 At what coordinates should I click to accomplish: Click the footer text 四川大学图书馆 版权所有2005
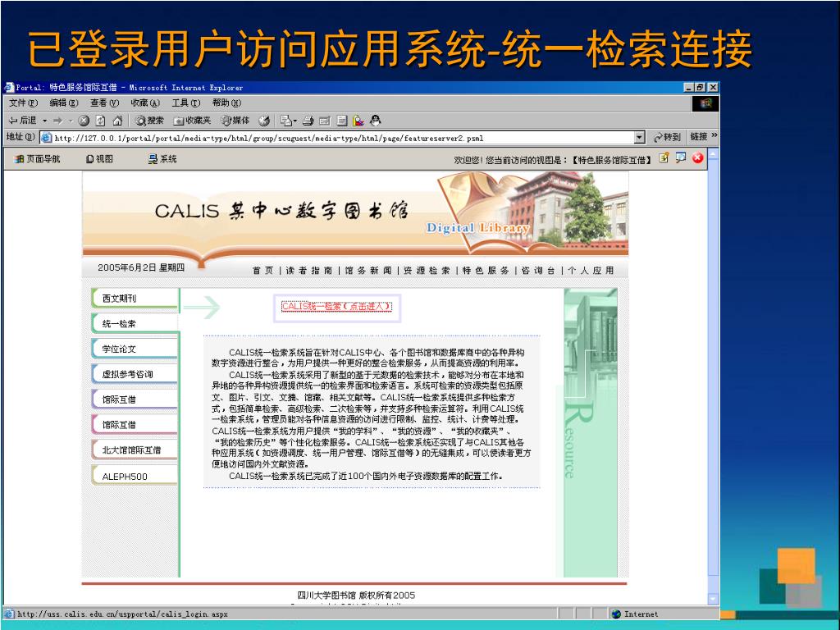click(356, 596)
